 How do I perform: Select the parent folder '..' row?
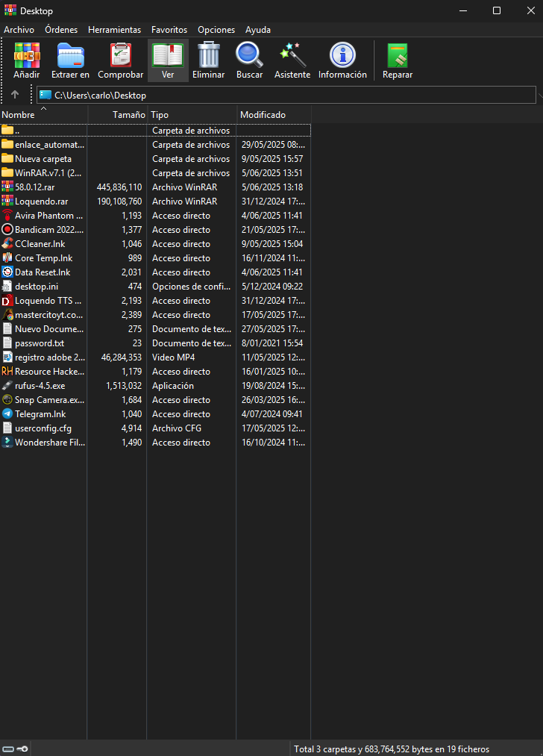pos(155,130)
